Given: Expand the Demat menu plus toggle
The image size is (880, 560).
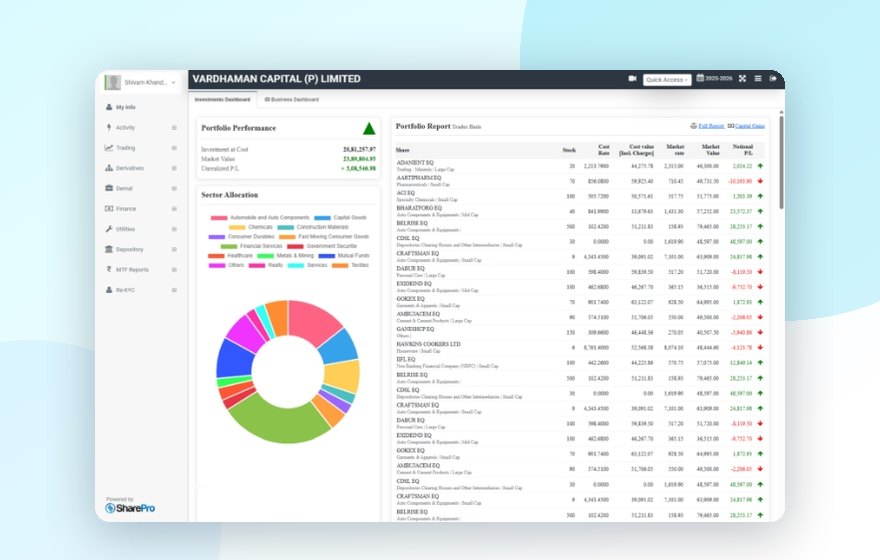Looking at the screenshot, I should pyautogui.click(x=174, y=188).
